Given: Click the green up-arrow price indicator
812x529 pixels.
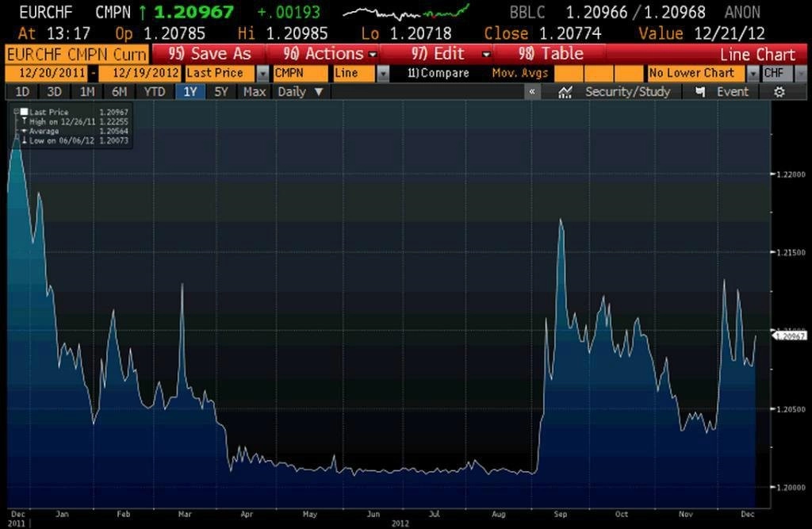Looking at the screenshot, I should coord(143,13).
